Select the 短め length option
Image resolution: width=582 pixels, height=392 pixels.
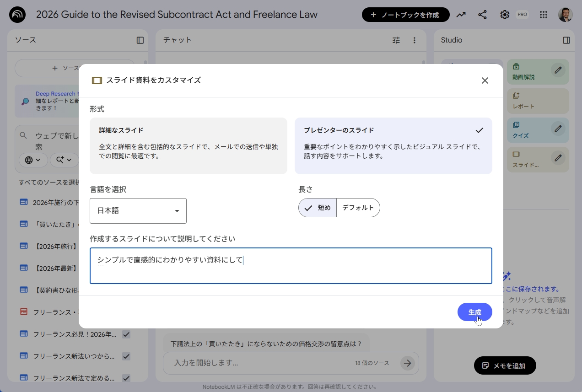click(318, 208)
